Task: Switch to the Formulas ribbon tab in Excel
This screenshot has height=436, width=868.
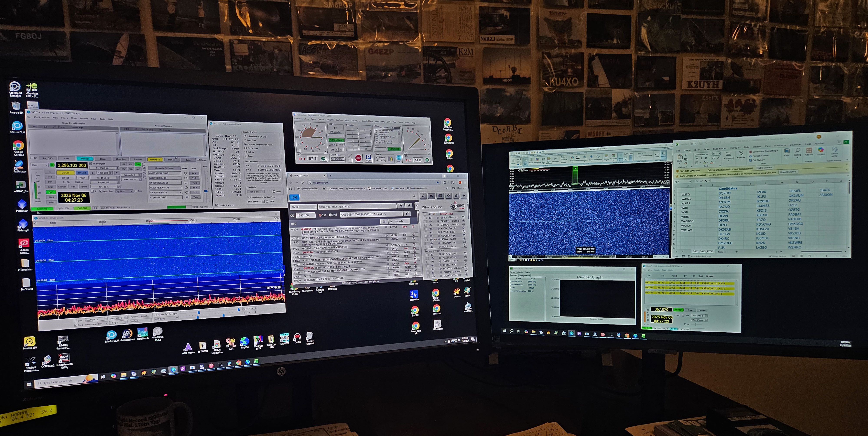Action: point(735,148)
